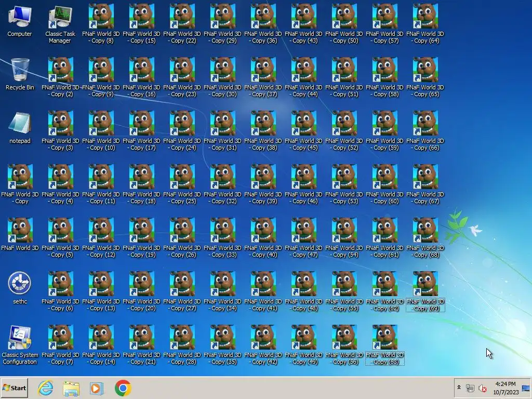Select FNaF World 3D - Copy (33)
Screen dimensions: 532x399
[222, 237]
